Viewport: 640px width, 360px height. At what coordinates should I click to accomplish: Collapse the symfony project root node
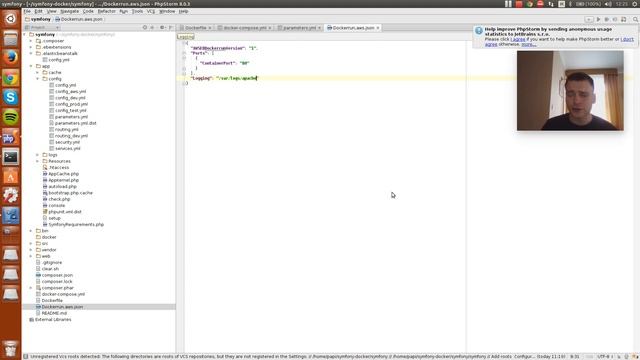tap(25, 35)
